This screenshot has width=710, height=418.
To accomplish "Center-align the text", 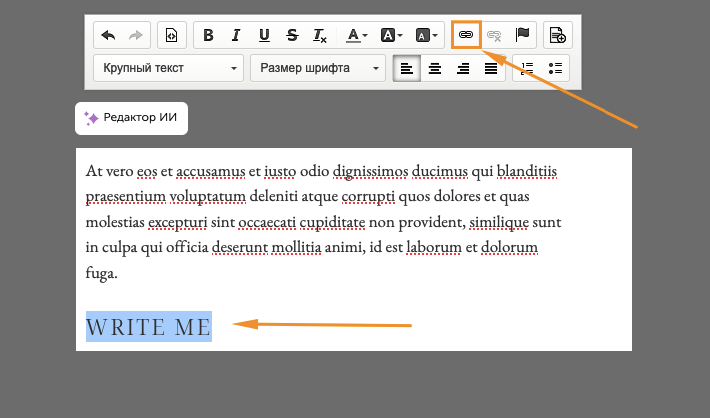I will pyautogui.click(x=435, y=69).
